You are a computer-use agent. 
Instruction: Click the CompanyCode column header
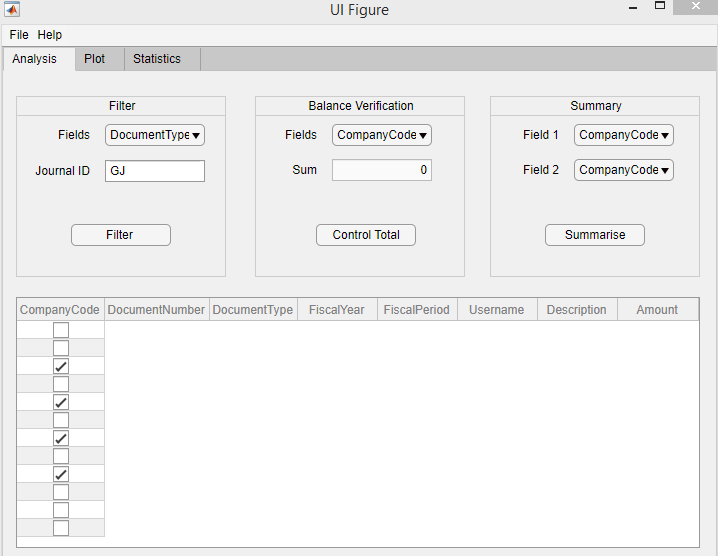click(60, 310)
